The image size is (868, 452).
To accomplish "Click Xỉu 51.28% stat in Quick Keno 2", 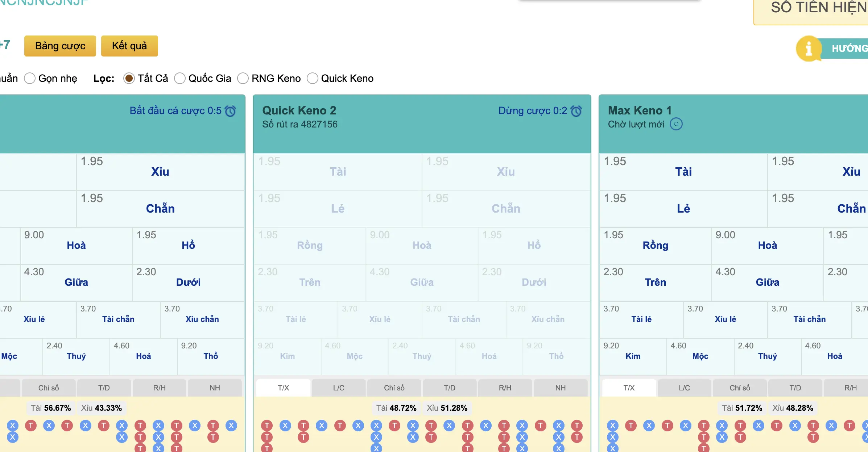I will [447, 408].
